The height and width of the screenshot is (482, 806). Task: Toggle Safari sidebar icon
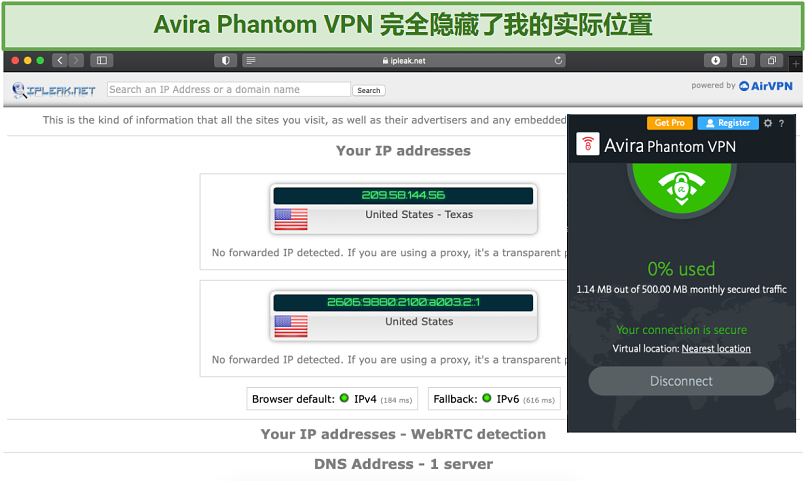[102, 61]
